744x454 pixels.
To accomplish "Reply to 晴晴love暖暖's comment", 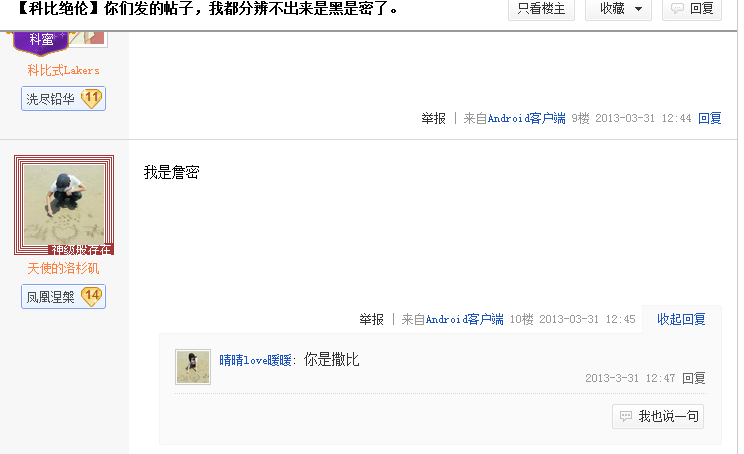I will click(x=694, y=378).
